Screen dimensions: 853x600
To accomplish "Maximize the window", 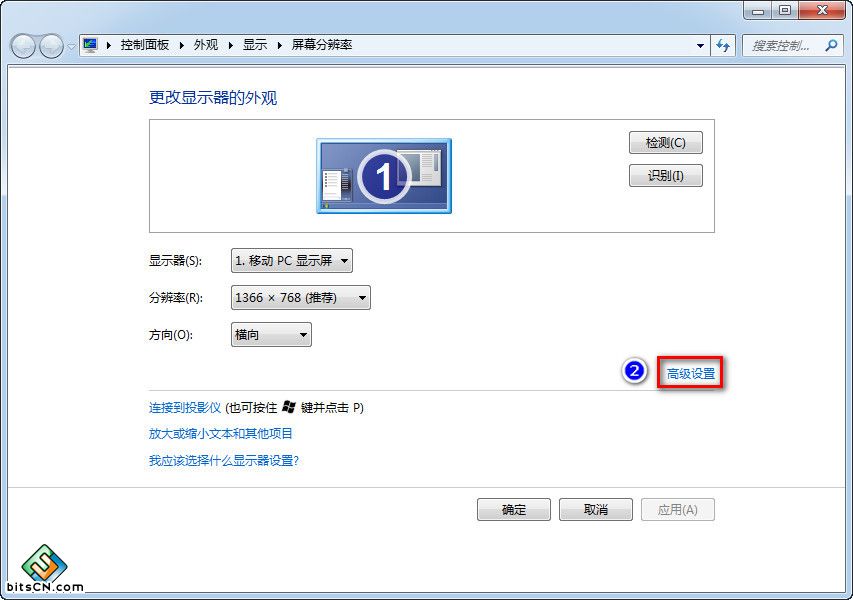I will [x=785, y=10].
